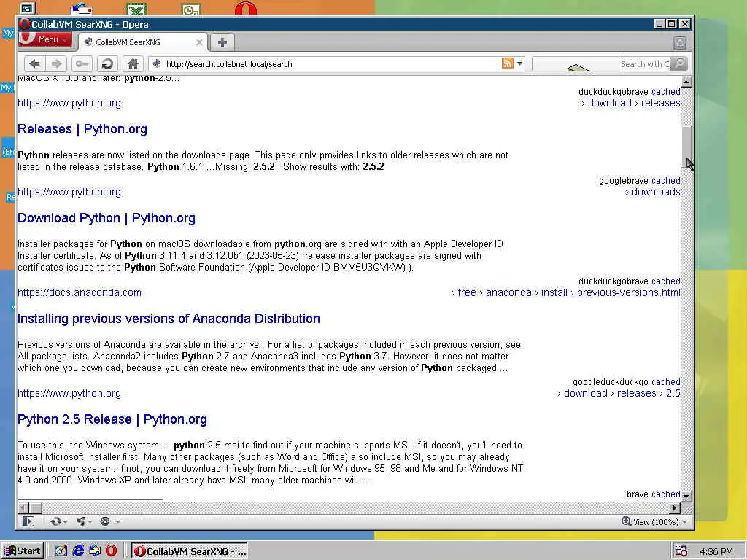Expand the Opera Turbo dropdown arrow
The height and width of the screenshot is (560, 747).
click(117, 522)
